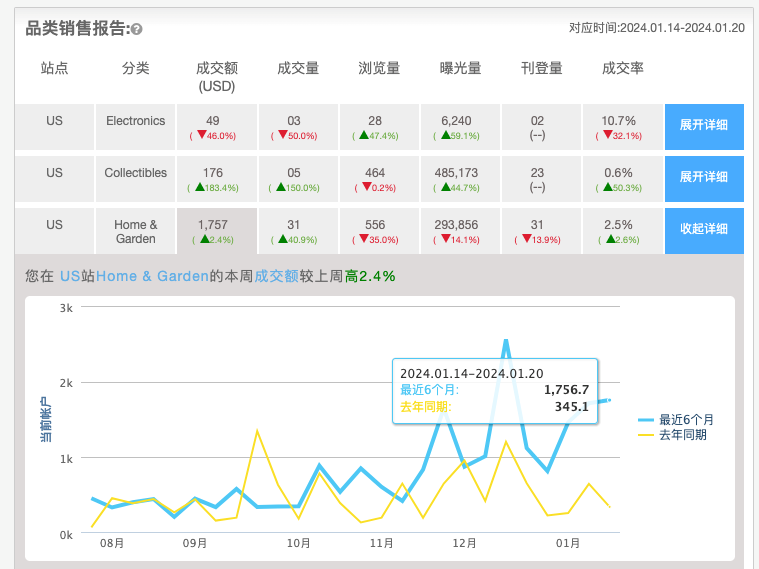The height and width of the screenshot is (569, 759).
Task: Toggle the 去年同期 legend series
Action: coord(672,435)
